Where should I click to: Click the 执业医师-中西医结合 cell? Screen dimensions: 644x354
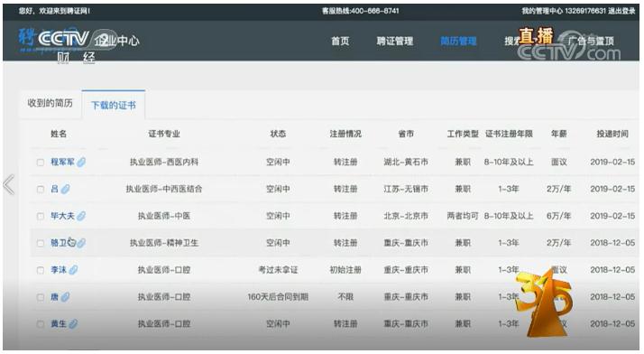point(164,189)
